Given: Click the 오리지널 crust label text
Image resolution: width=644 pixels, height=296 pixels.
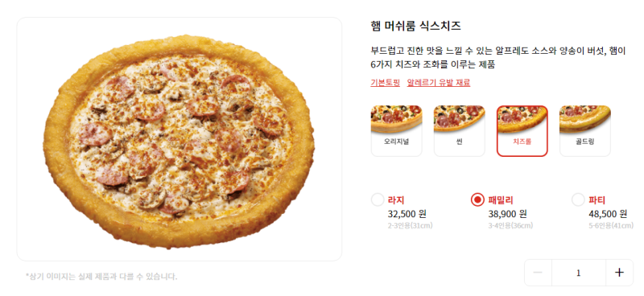Looking at the screenshot, I should tap(396, 142).
